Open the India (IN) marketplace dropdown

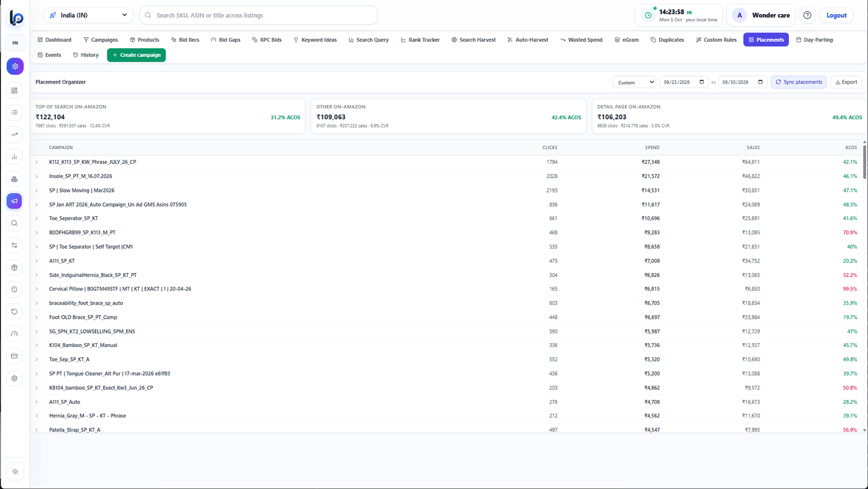(x=89, y=15)
